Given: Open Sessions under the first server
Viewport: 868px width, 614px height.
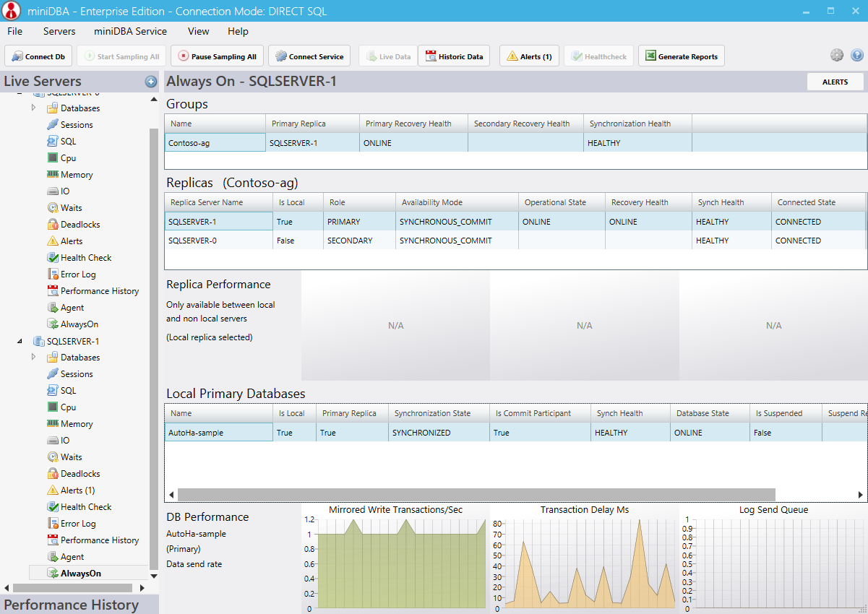Looking at the screenshot, I should pyautogui.click(x=69, y=125).
